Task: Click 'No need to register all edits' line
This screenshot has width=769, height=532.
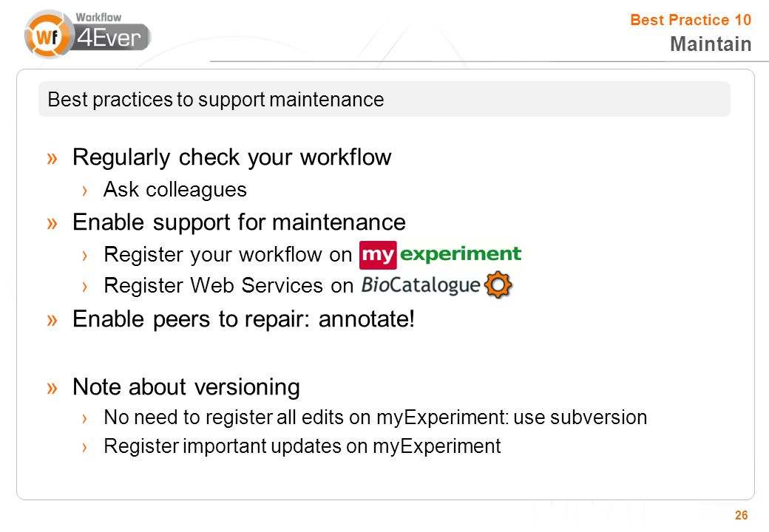Action: click(375, 417)
